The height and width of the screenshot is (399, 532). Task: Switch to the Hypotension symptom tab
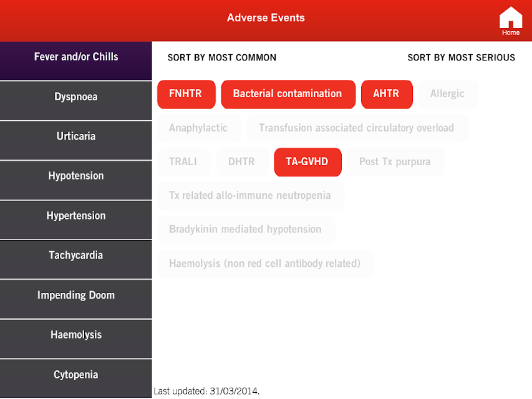click(76, 180)
